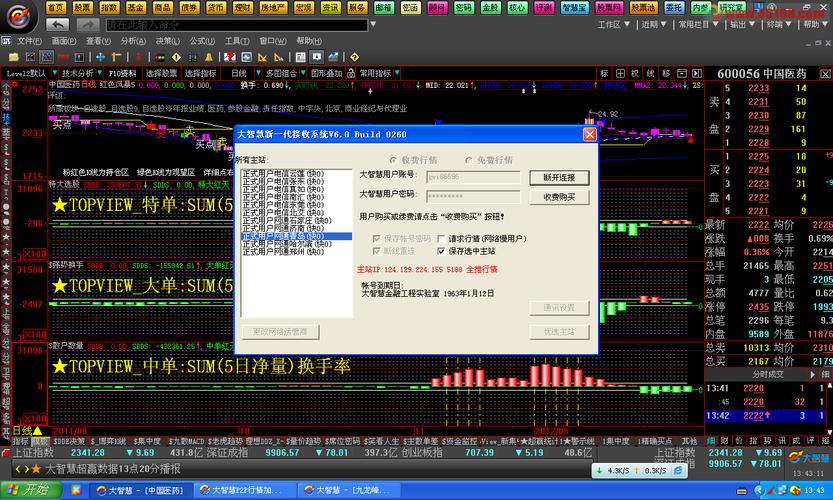Open the 分析(A) menu
Screen dimensions: 833x500
click(133, 41)
